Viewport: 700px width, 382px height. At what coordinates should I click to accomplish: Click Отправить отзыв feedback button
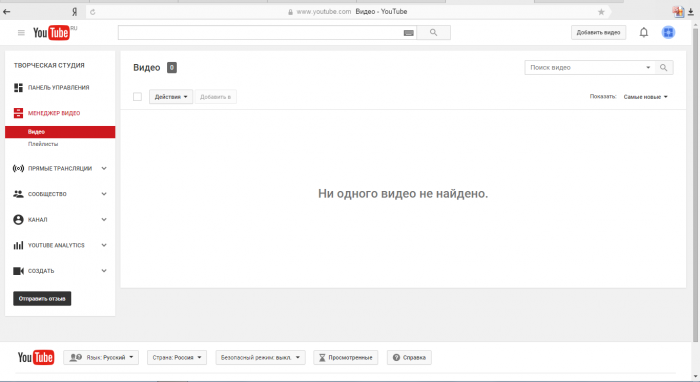(42, 299)
